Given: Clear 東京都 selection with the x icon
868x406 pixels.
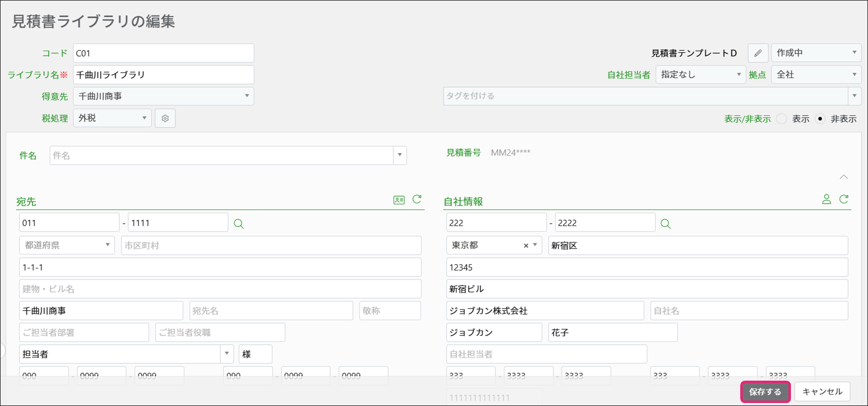Looking at the screenshot, I should point(526,245).
